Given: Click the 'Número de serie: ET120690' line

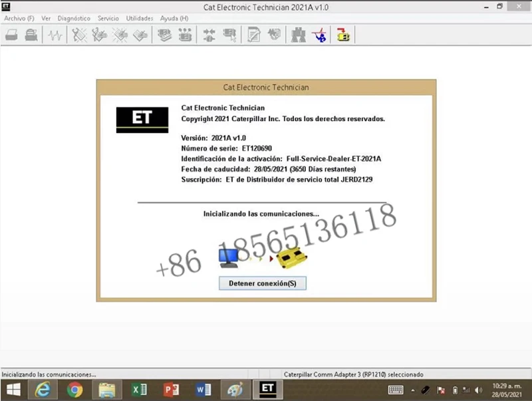Looking at the screenshot, I should click(x=226, y=148).
